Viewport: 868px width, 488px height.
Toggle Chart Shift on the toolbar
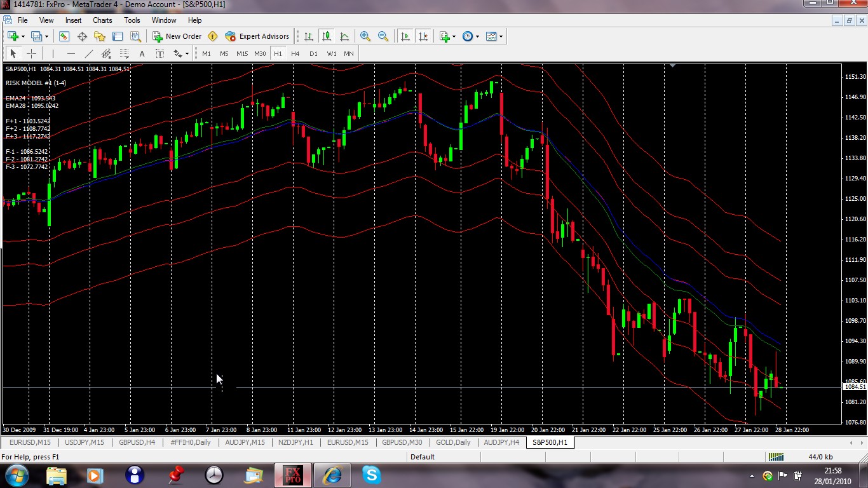[423, 36]
